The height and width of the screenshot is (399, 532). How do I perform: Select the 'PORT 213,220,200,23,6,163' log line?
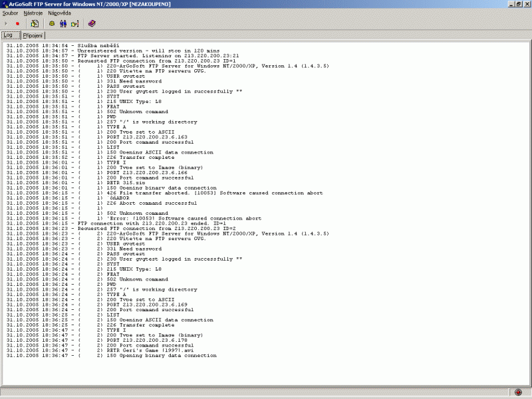[x=96, y=137]
